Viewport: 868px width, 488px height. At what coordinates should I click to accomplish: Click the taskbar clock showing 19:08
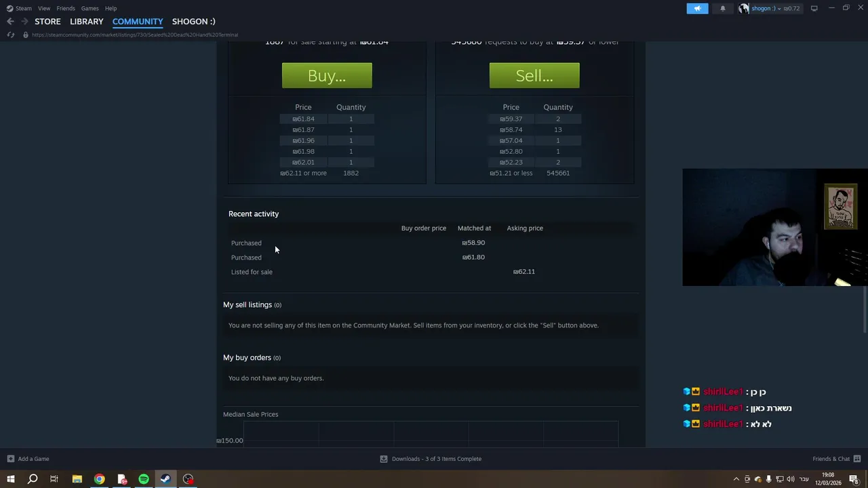point(828,479)
